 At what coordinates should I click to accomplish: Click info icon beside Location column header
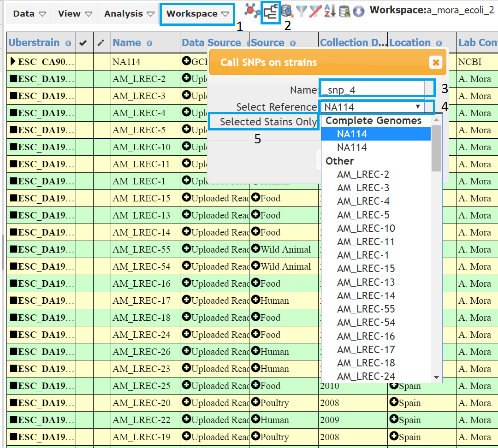coord(439,43)
